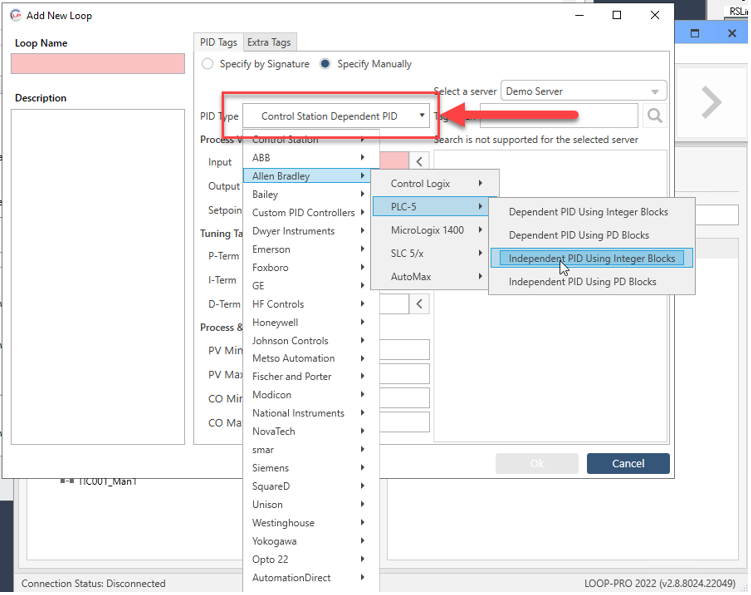
Task: Expand Control Logix submenu
Action: (x=435, y=183)
